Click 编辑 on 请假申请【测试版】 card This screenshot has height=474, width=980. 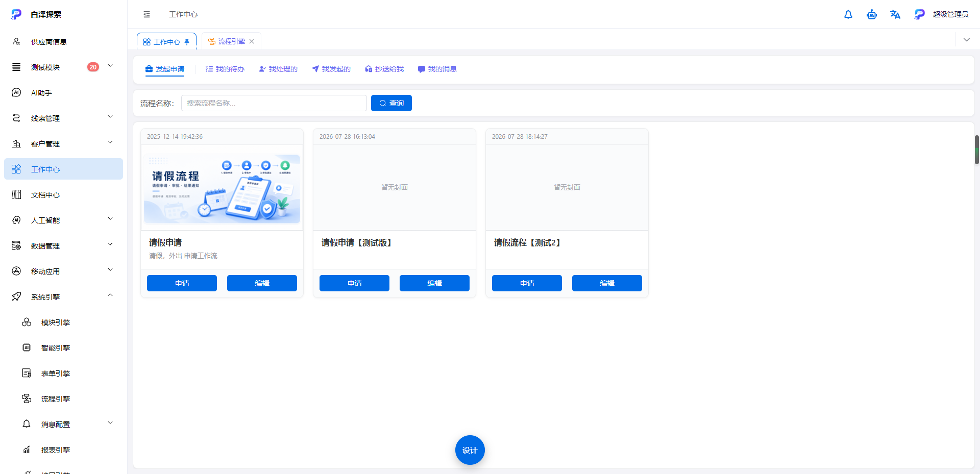[x=434, y=283]
